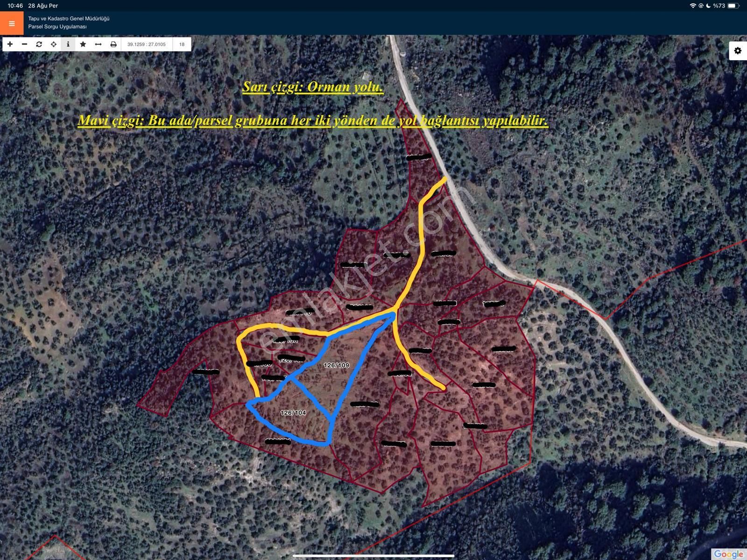Tap the battery indicator in status bar
The image size is (747, 560).
point(733,6)
